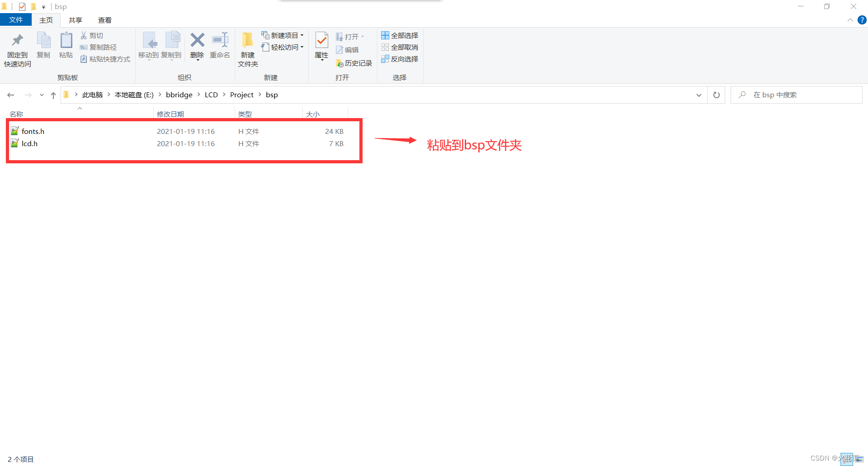Collapse the ribbon with the chevron

pyautogui.click(x=850, y=20)
